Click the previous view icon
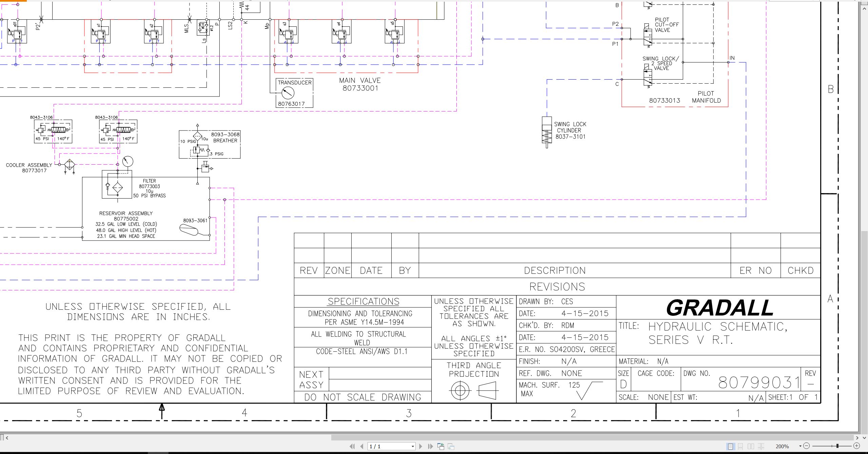The width and height of the screenshot is (868, 454). tap(441, 446)
